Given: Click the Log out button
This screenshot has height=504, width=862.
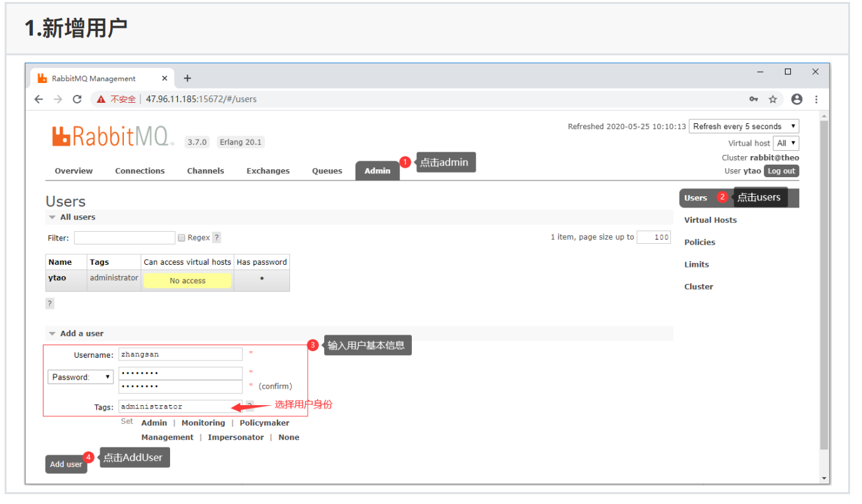Looking at the screenshot, I should (x=781, y=171).
